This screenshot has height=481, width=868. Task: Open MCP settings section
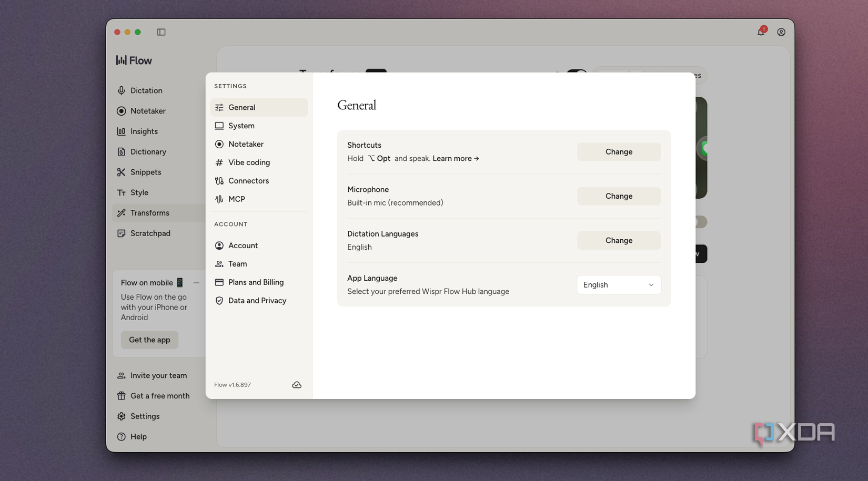click(x=259, y=199)
